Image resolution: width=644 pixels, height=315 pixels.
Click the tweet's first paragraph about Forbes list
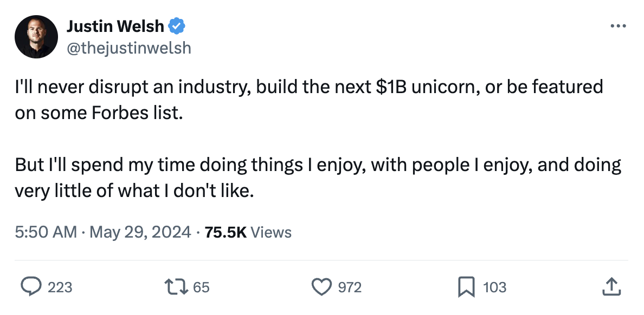[309, 100]
